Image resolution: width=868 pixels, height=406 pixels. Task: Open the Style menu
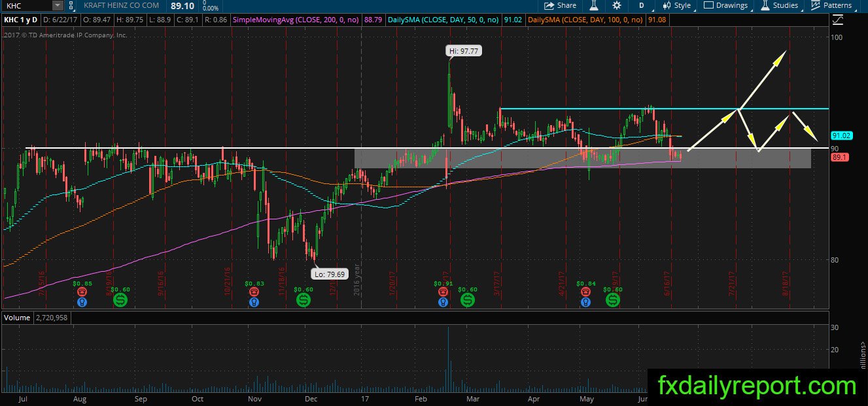click(677, 5)
